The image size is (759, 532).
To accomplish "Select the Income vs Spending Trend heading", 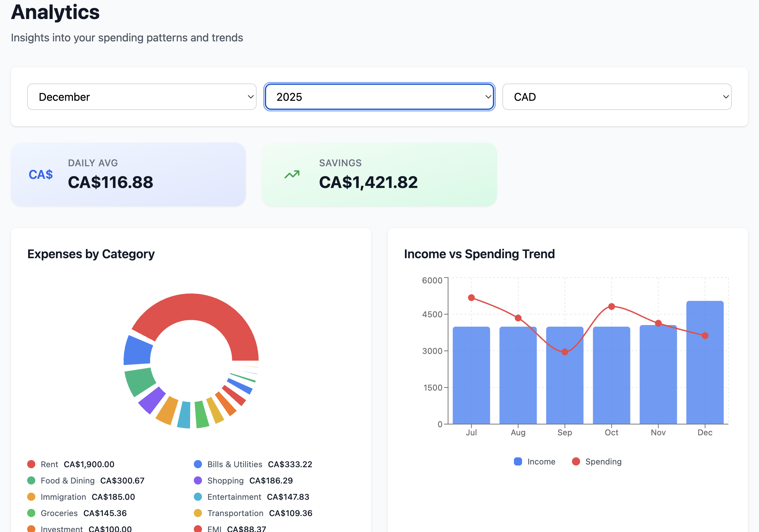I will coord(479,254).
